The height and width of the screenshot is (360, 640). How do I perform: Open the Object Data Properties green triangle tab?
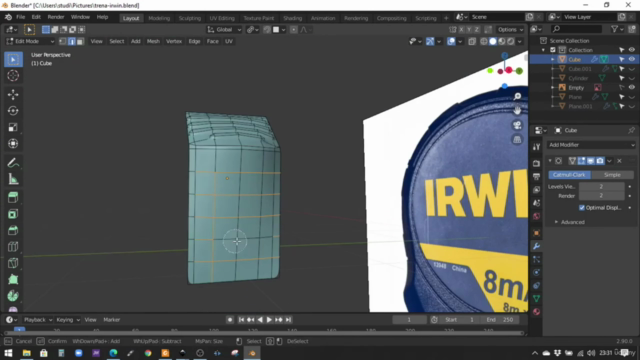click(x=536, y=299)
